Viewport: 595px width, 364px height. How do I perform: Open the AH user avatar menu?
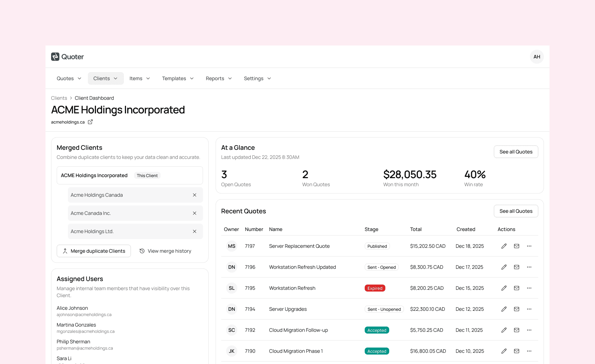(537, 57)
